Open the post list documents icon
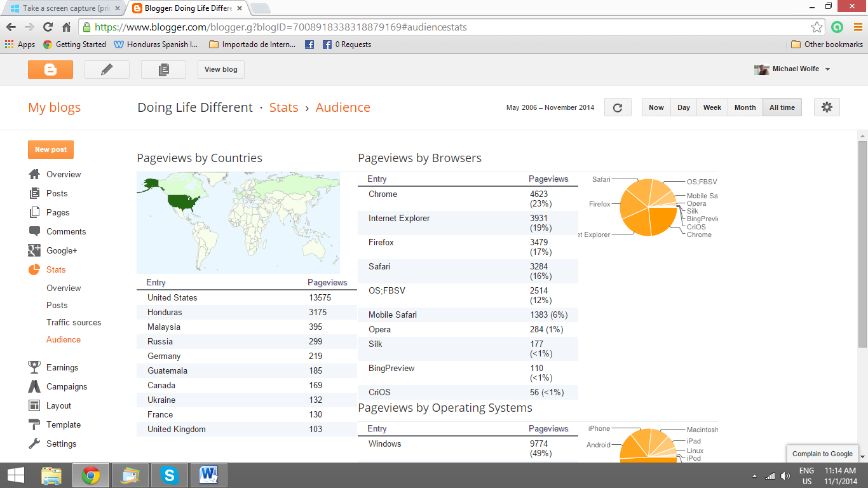Viewport: 868px width, 488px height. coord(163,70)
